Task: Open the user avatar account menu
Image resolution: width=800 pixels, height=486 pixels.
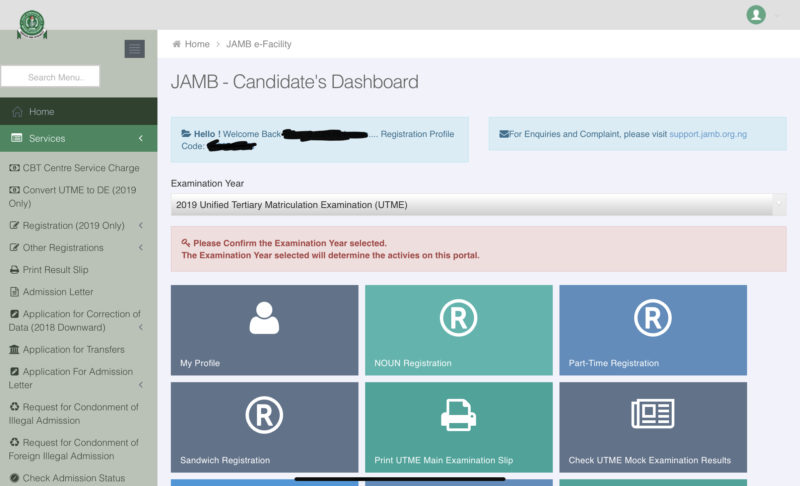Action: pyautogui.click(x=756, y=15)
